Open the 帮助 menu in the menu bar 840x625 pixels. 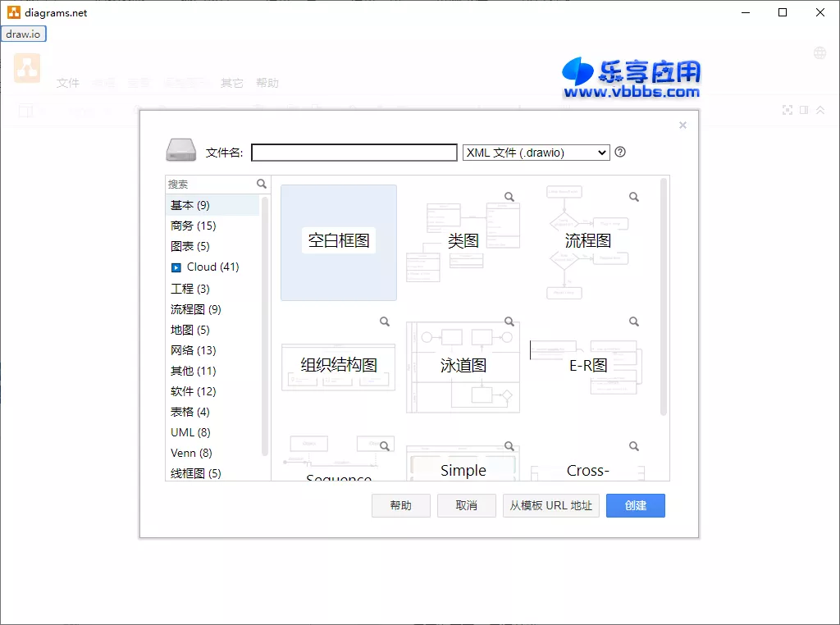pos(267,82)
